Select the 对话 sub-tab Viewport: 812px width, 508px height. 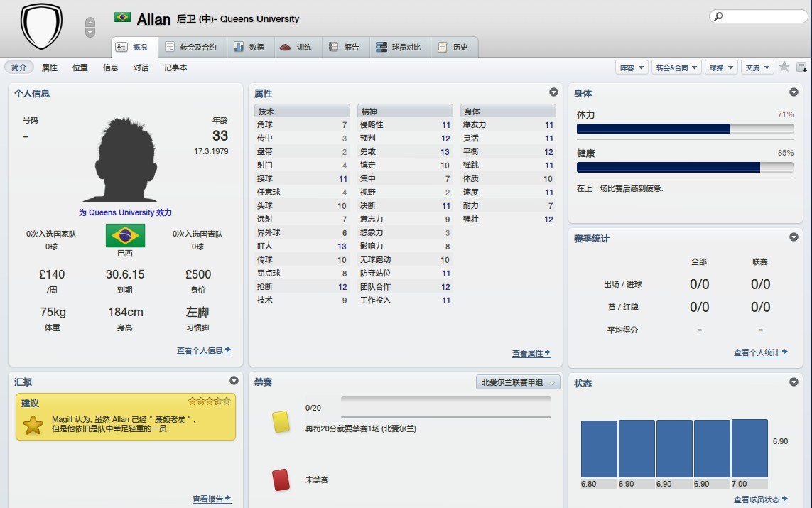141,67
